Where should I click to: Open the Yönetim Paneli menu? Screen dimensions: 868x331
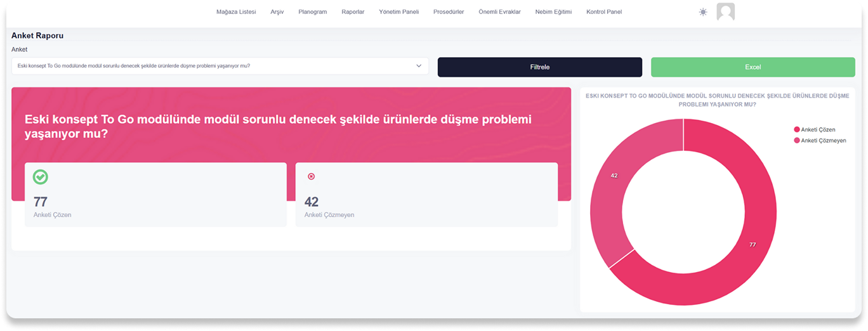click(x=398, y=12)
